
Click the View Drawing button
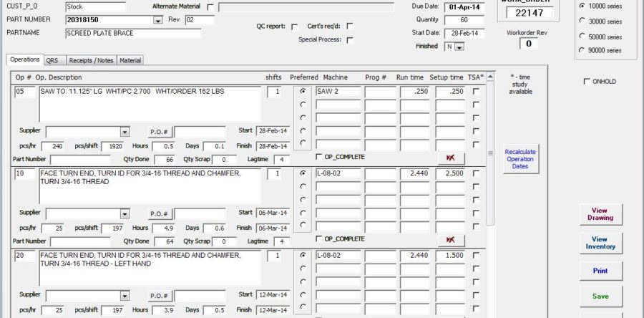coord(600,214)
